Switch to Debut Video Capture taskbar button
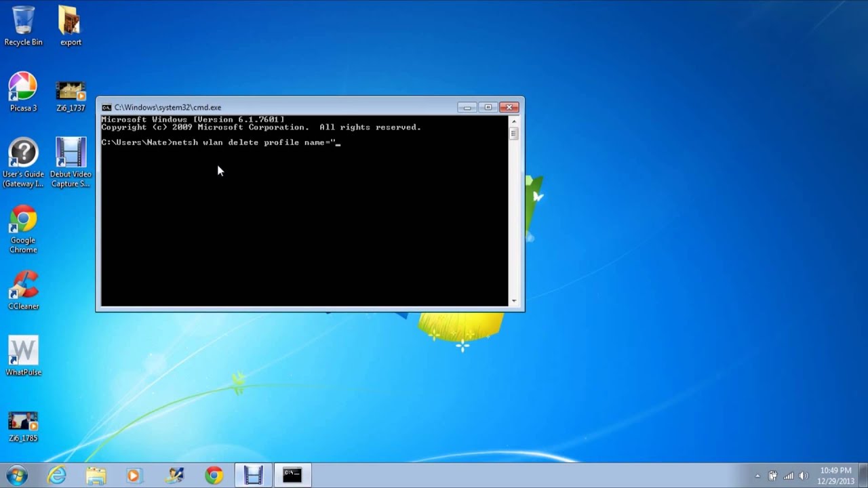This screenshot has width=868, height=488. click(x=253, y=476)
